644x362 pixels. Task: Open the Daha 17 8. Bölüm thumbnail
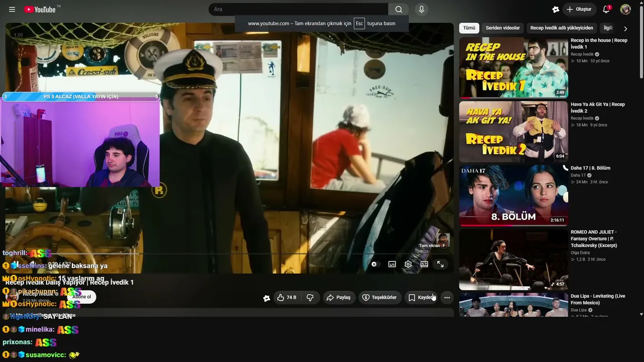[x=513, y=196]
